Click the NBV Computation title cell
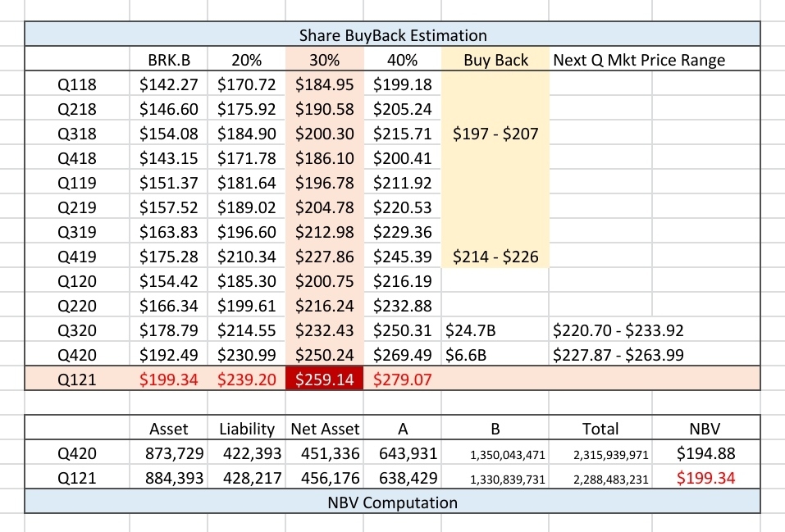 coord(392,502)
